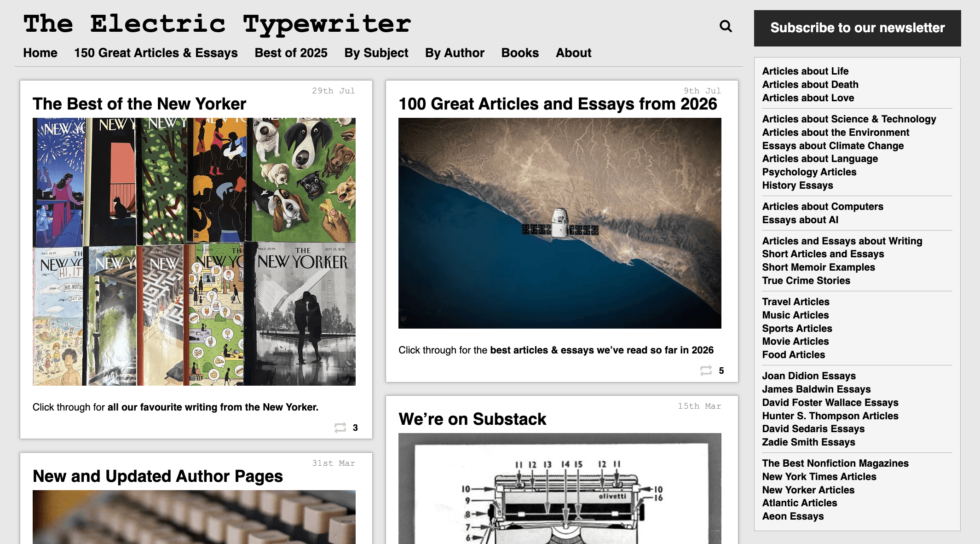The width and height of the screenshot is (980, 544).
Task: Open Short Memoir Examples
Action: point(819,267)
